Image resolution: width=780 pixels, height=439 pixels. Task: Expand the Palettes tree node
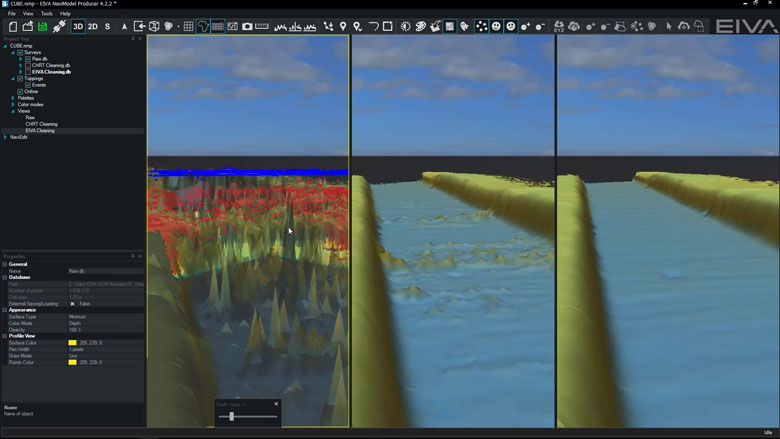coord(13,98)
